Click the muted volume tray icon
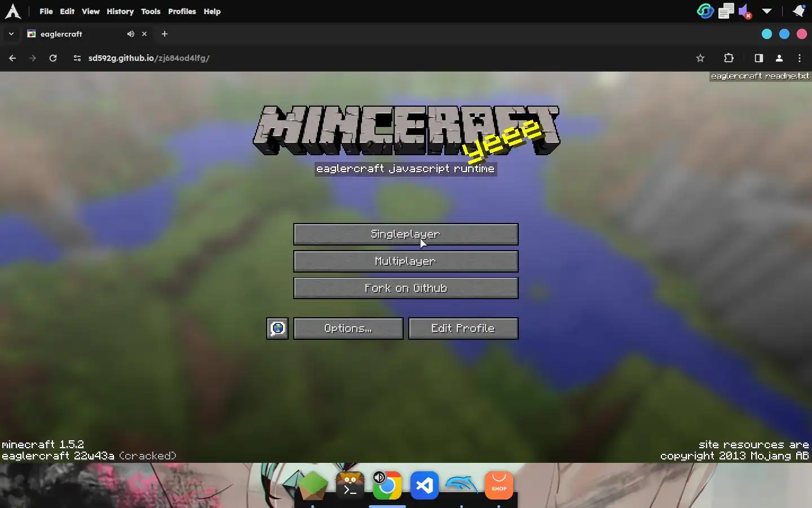Screen dimensions: 812x508 coord(745,11)
